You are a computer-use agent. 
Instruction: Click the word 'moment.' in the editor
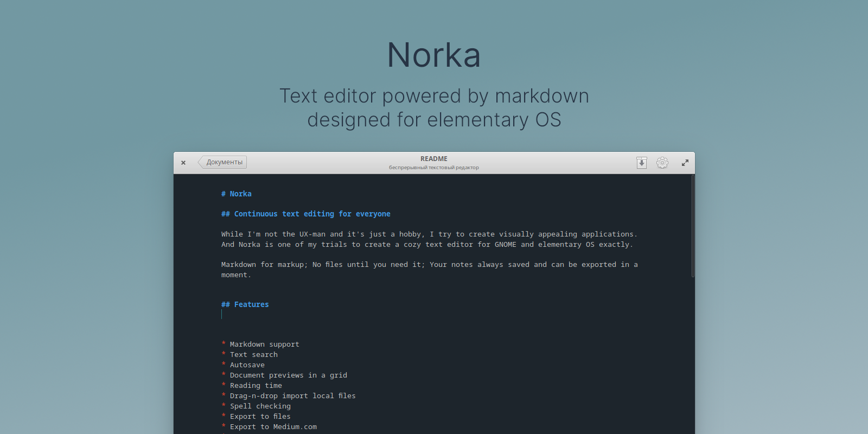(x=236, y=275)
